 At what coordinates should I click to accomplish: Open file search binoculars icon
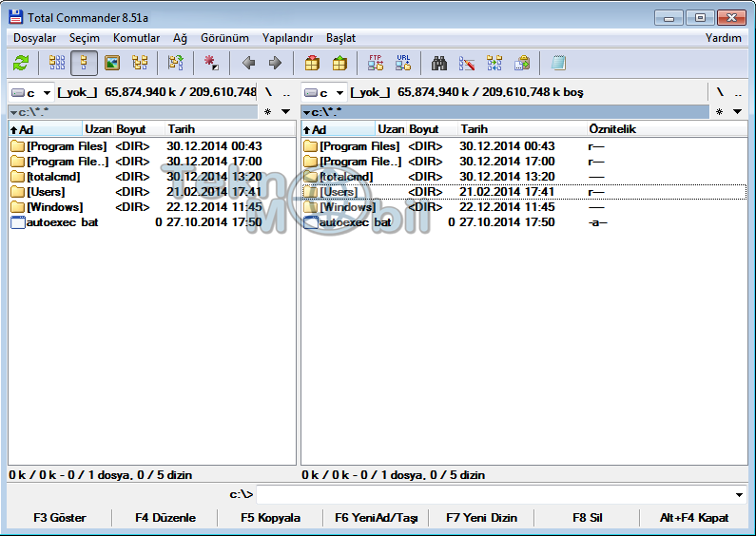(x=438, y=63)
